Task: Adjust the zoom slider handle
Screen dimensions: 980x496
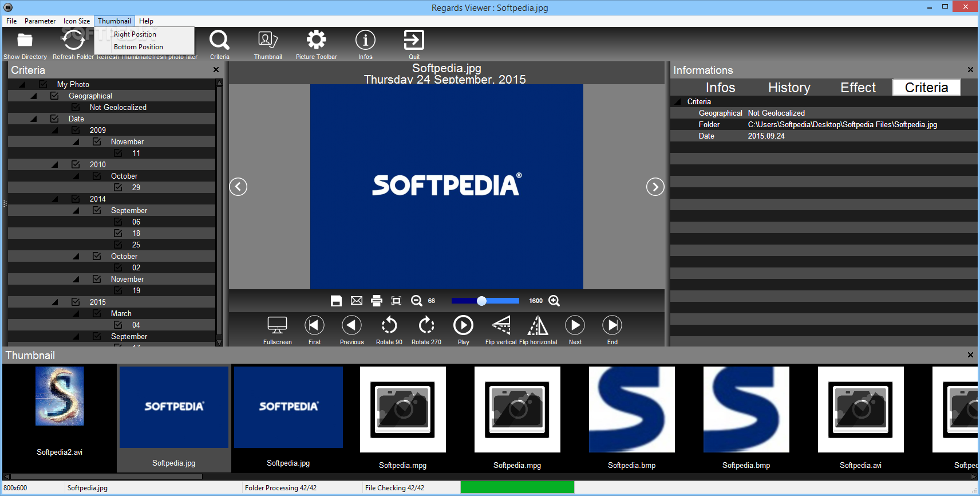Action: tap(481, 301)
